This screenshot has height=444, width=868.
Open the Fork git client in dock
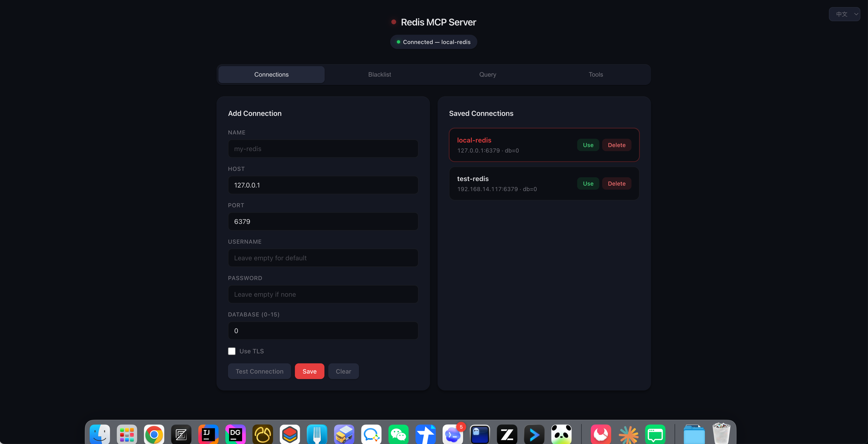(317, 434)
